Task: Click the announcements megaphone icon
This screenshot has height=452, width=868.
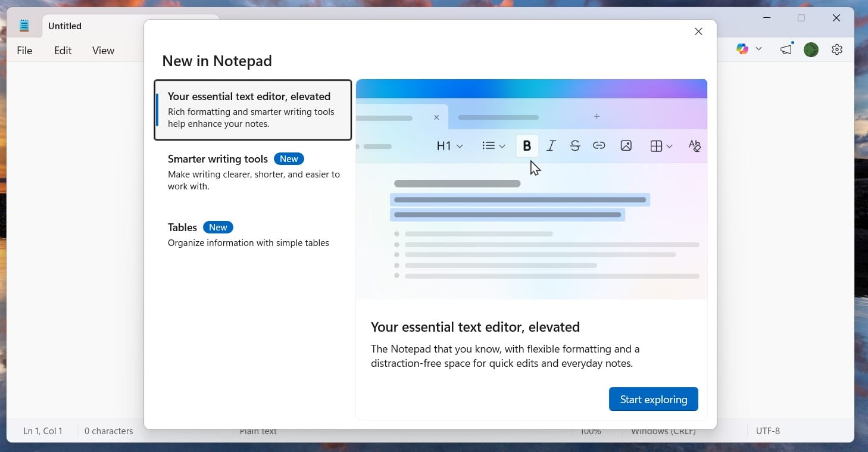Action: pyautogui.click(x=785, y=50)
